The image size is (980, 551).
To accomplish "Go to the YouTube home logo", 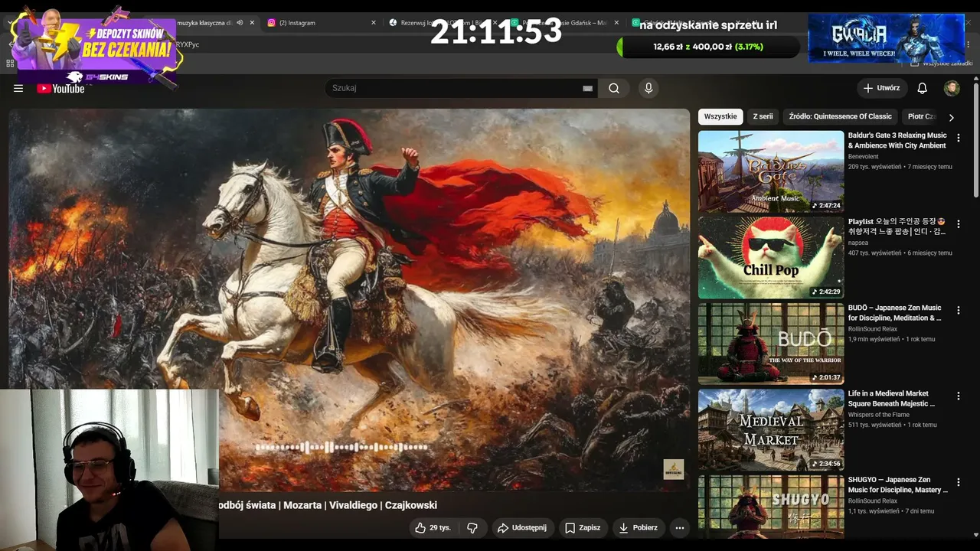I will 60,89.
